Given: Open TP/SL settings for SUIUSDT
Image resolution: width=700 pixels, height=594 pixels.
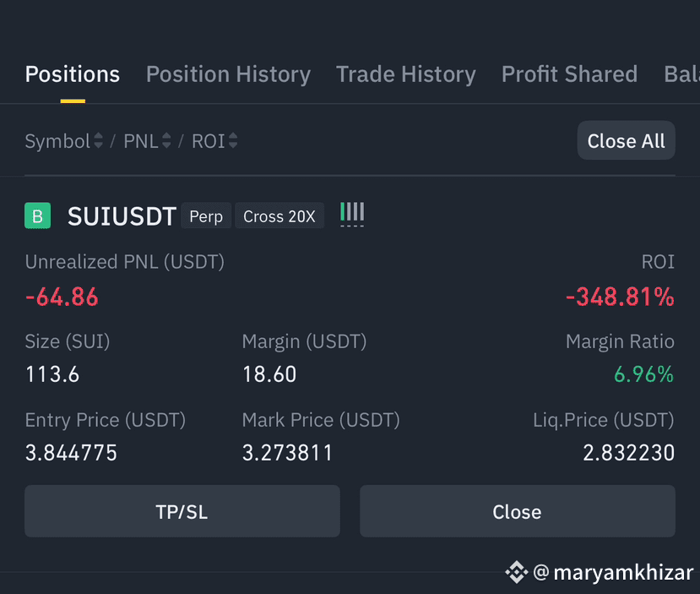Looking at the screenshot, I should pos(182,511).
